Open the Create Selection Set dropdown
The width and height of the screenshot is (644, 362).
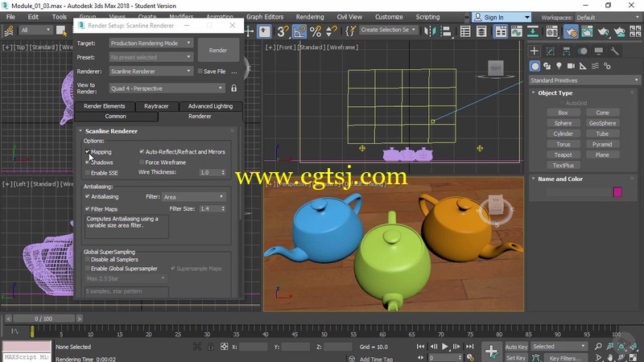click(x=388, y=30)
